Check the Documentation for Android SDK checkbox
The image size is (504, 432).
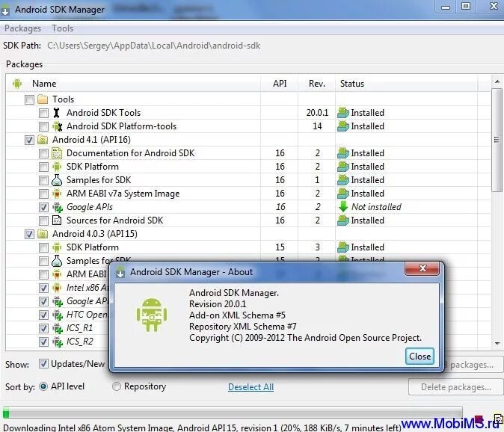tap(43, 153)
